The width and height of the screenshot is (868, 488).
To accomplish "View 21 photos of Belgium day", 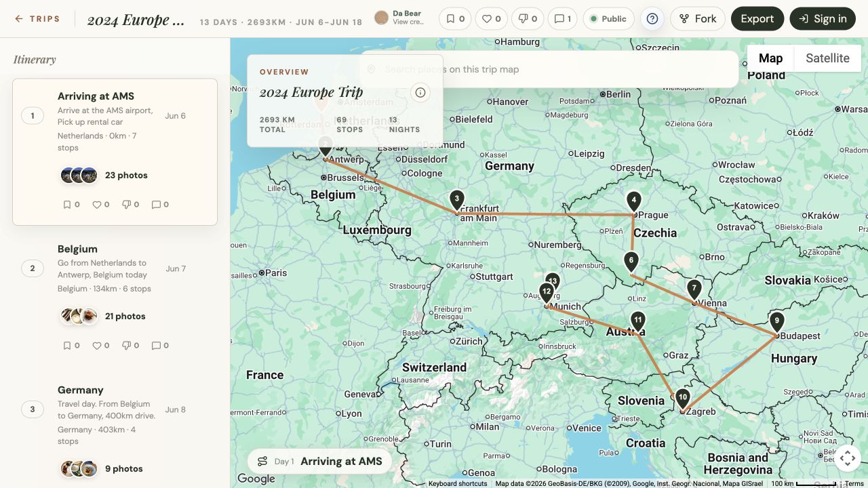I will pos(103,317).
